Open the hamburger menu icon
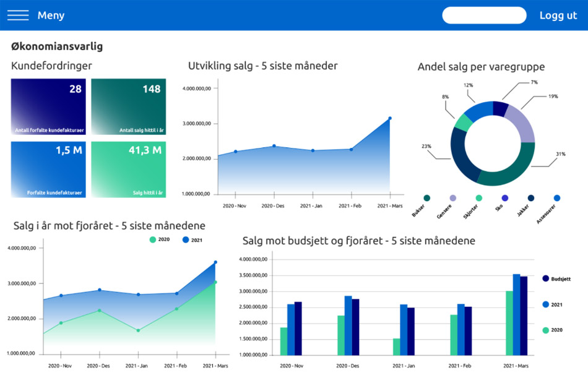This screenshot has width=588, height=383. (18, 15)
